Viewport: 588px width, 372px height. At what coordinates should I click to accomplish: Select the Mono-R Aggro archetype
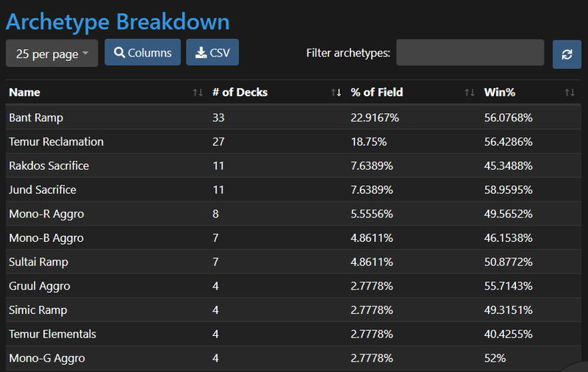[46, 214]
